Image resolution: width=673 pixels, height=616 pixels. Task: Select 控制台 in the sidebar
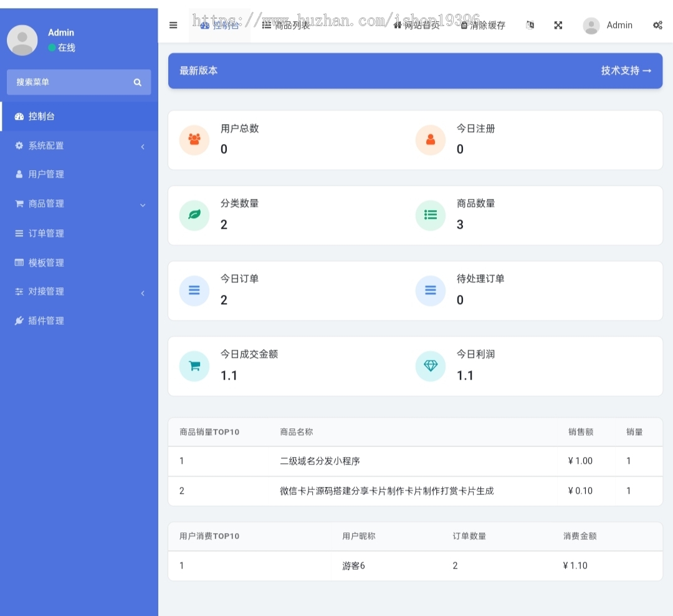(79, 117)
